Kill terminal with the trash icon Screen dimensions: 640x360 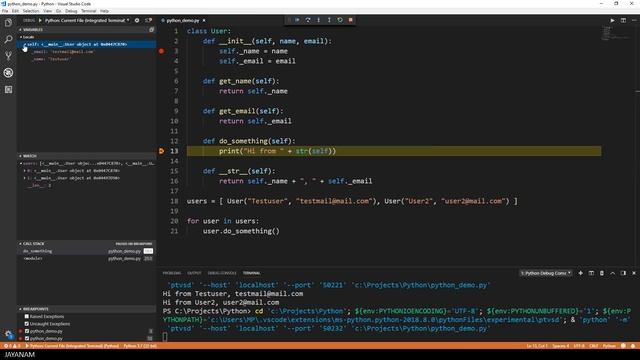pos(602,273)
